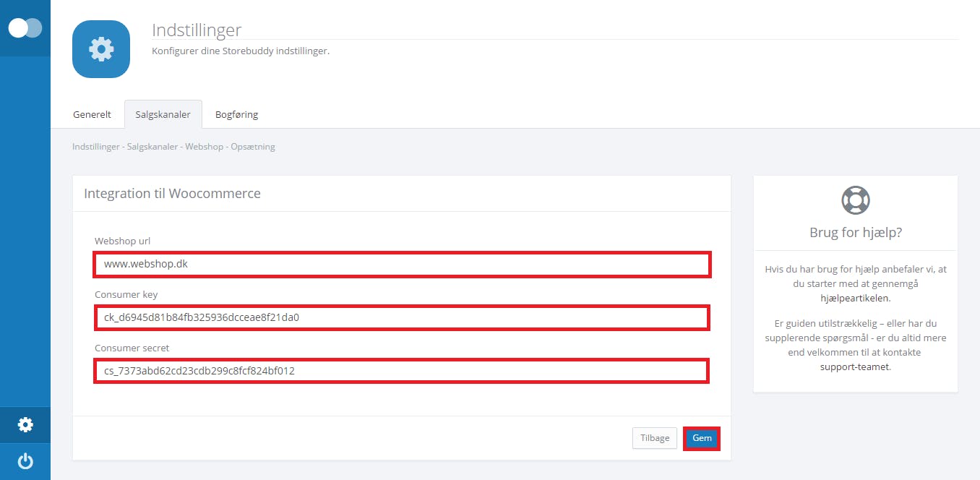Click the lifebuoy help icon
Image resolution: width=980 pixels, height=480 pixels.
click(856, 200)
